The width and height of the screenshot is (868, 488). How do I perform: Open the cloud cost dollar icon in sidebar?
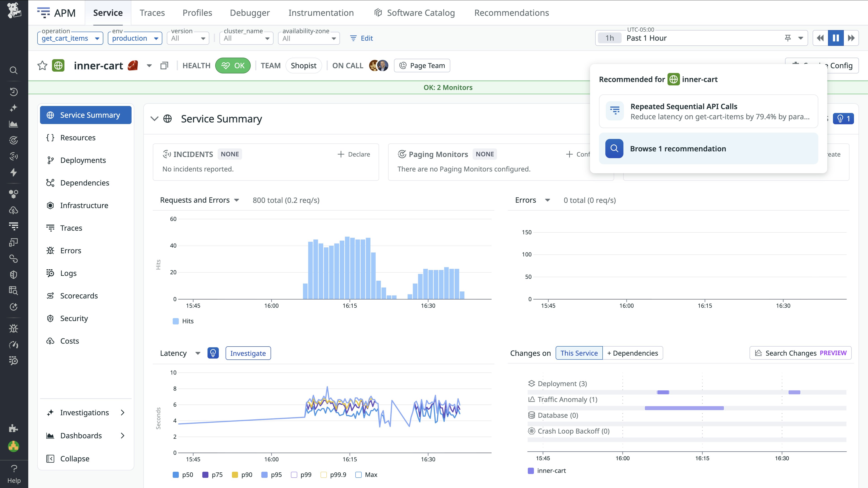pos(14,211)
